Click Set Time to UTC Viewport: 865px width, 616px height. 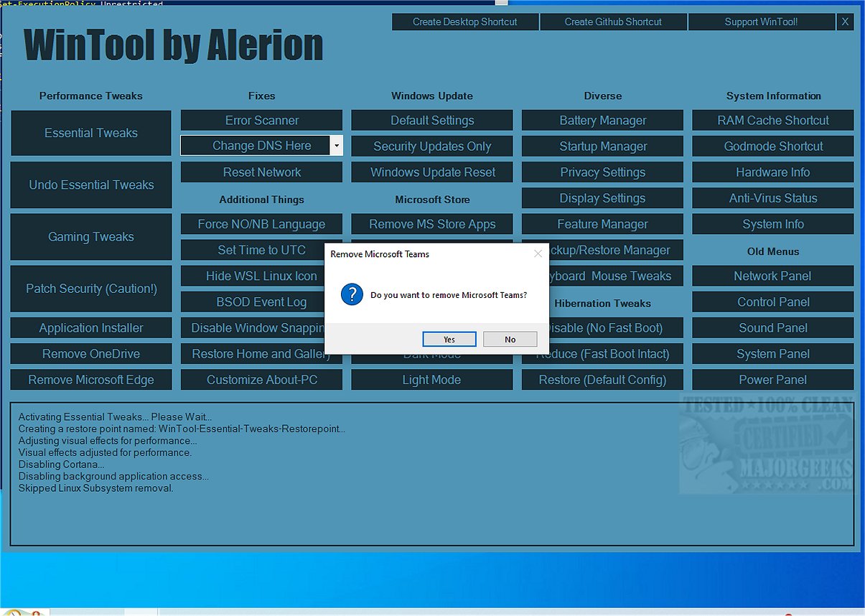[x=253, y=250]
